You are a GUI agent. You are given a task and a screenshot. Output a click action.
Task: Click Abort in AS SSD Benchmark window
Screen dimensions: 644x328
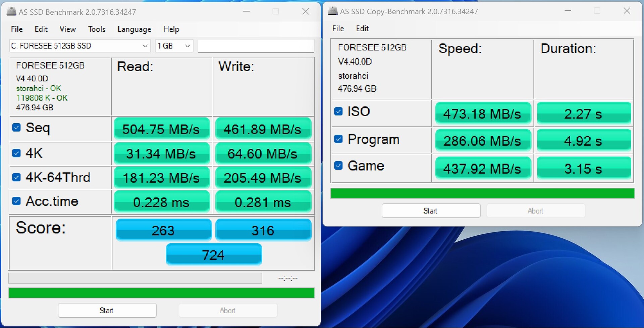tap(228, 311)
